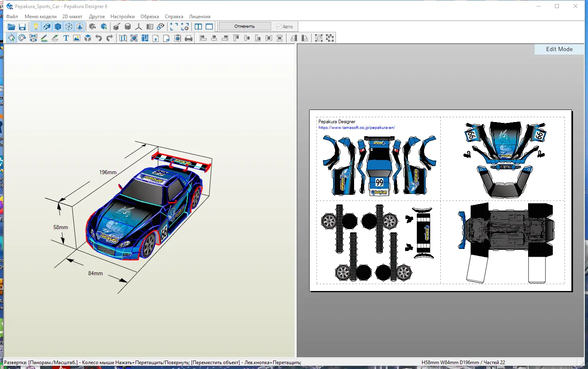Open the 2D макет menu
Image resolution: width=588 pixels, height=369 pixels.
(x=72, y=17)
